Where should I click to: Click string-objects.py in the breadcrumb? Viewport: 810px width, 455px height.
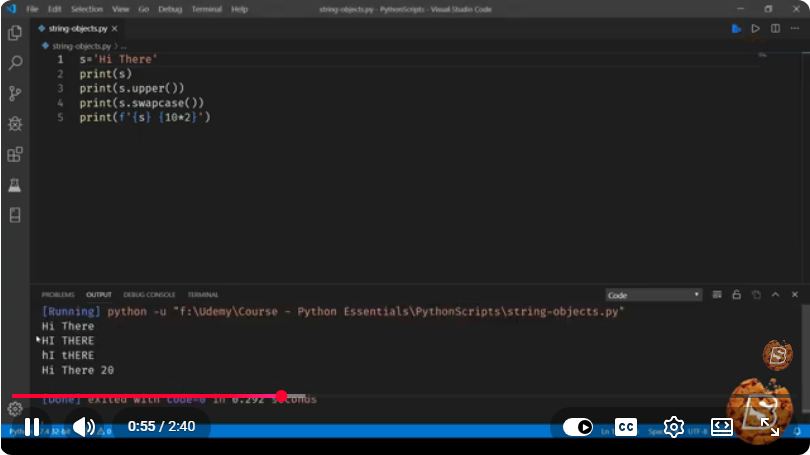coord(81,46)
